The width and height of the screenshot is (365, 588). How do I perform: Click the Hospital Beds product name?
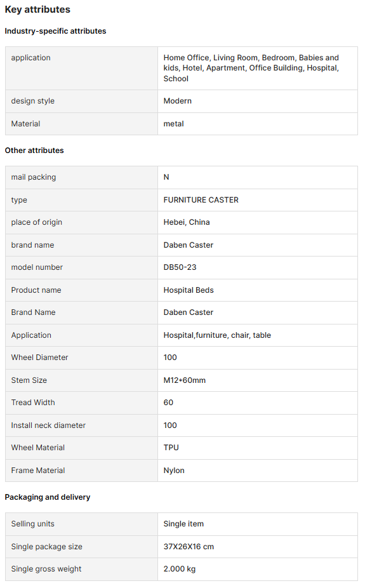[x=189, y=290]
